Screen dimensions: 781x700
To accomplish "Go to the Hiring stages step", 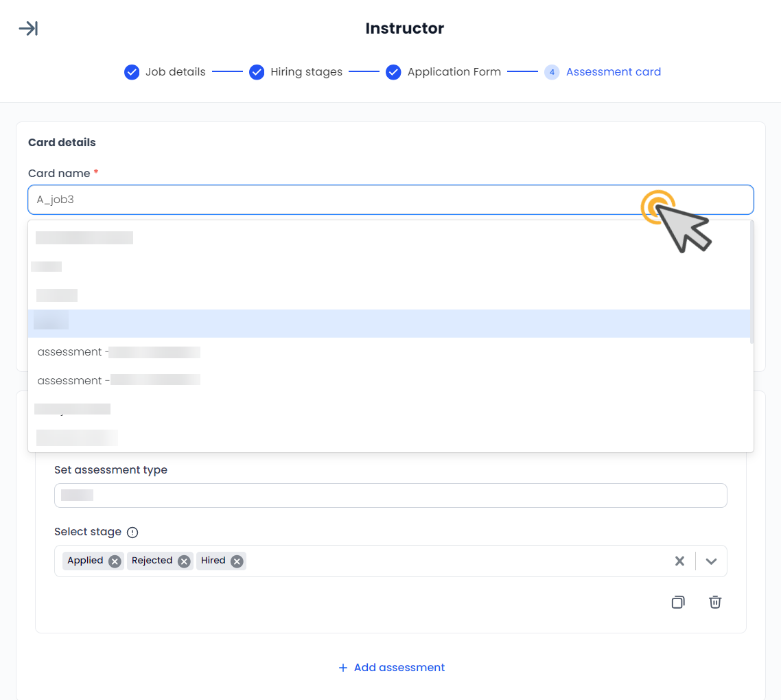I will point(306,71).
